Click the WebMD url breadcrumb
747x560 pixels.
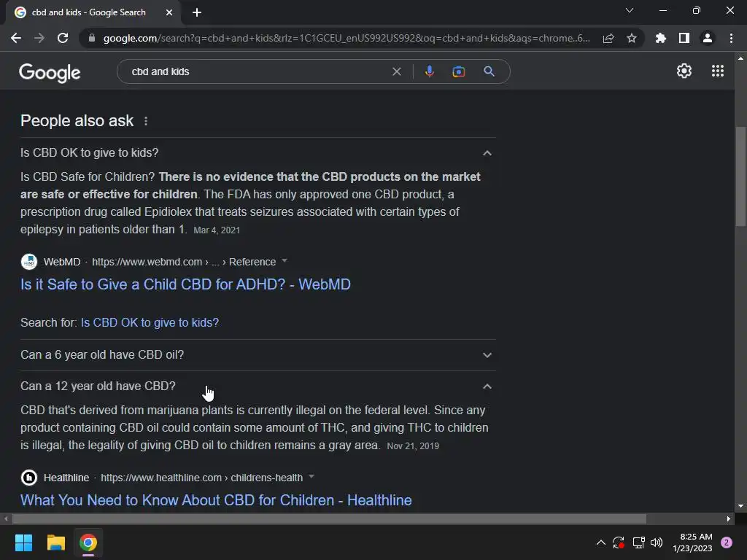(184, 262)
